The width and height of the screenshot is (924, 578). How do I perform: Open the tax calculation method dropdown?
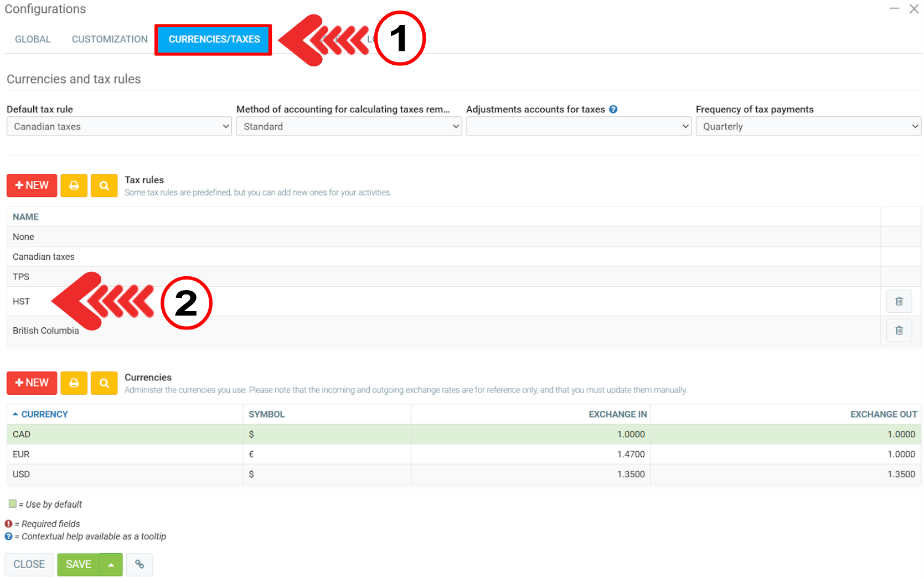[349, 127]
